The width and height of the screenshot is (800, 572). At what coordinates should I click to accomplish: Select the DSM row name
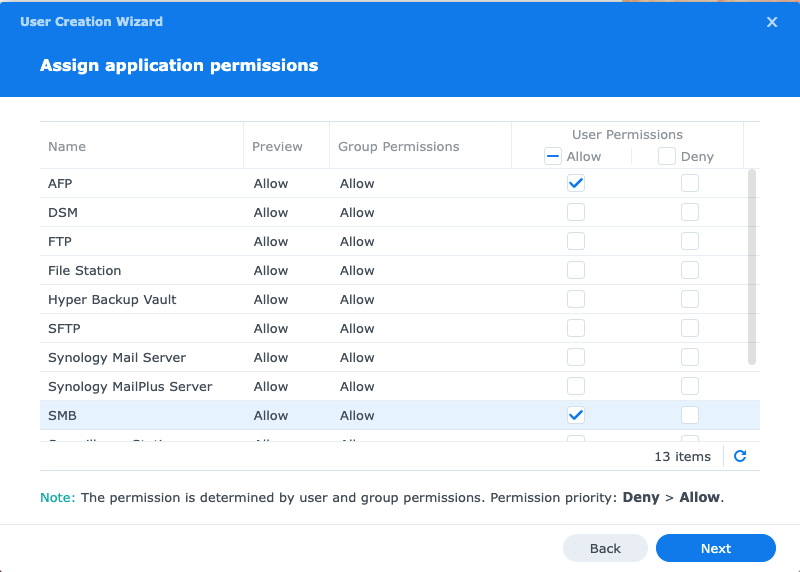click(x=63, y=213)
